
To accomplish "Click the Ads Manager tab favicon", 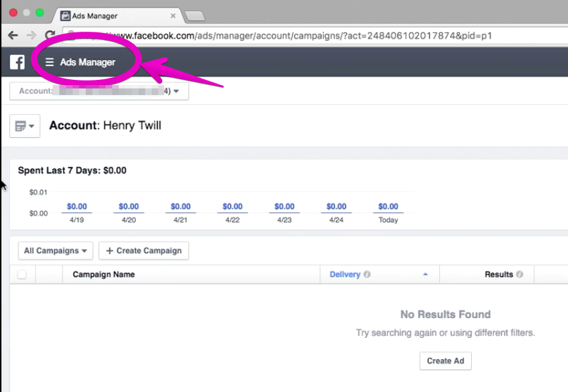I will point(65,16).
